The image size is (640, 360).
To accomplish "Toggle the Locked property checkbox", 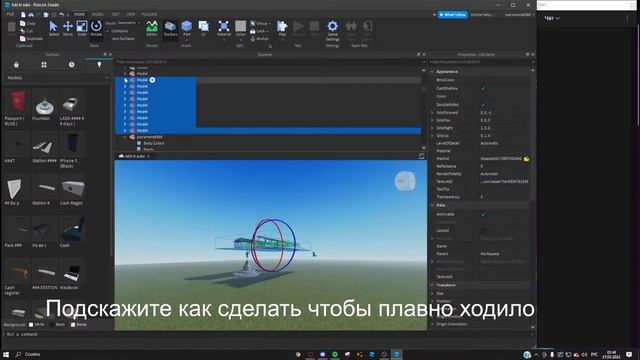I will (483, 231).
